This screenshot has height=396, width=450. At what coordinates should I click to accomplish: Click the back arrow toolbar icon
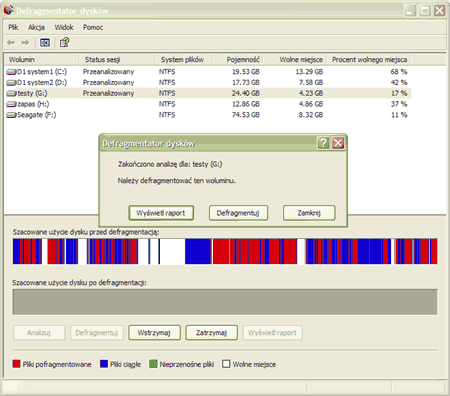[x=11, y=42]
